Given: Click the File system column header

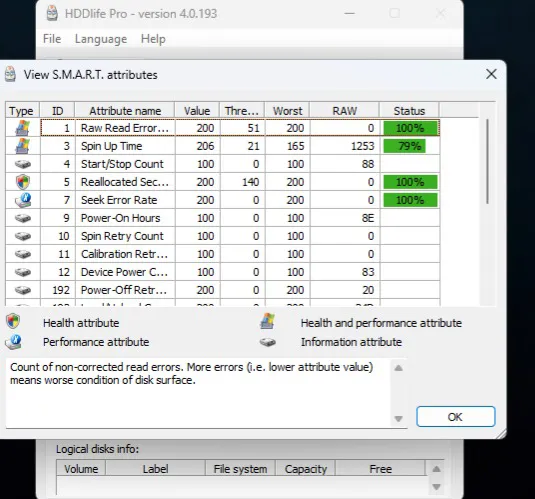Looking at the screenshot, I should [x=240, y=469].
